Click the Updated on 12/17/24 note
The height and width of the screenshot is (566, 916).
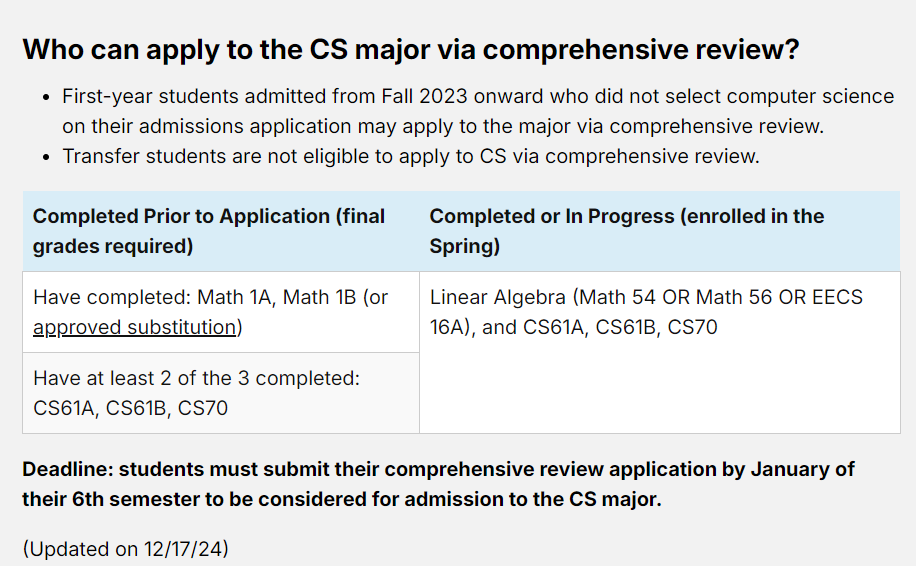click(x=125, y=549)
